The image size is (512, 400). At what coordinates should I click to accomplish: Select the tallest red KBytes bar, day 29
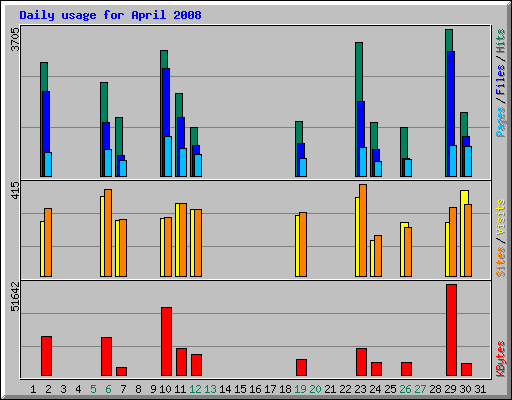click(x=451, y=330)
